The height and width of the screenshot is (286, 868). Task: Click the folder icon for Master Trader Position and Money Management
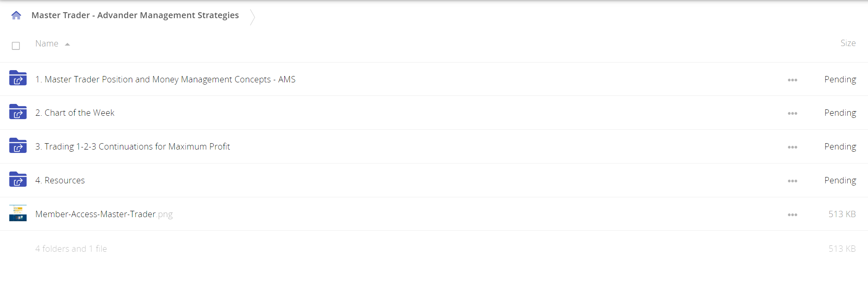(x=18, y=78)
